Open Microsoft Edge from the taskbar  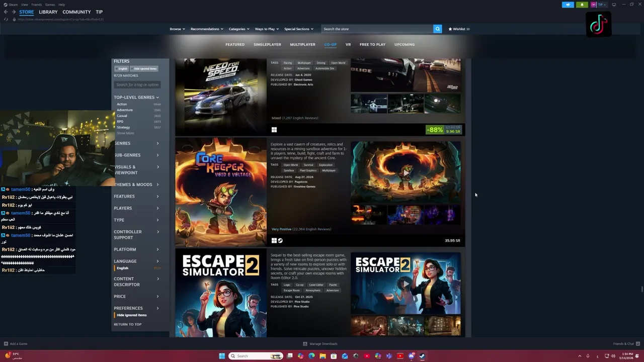coord(311,356)
